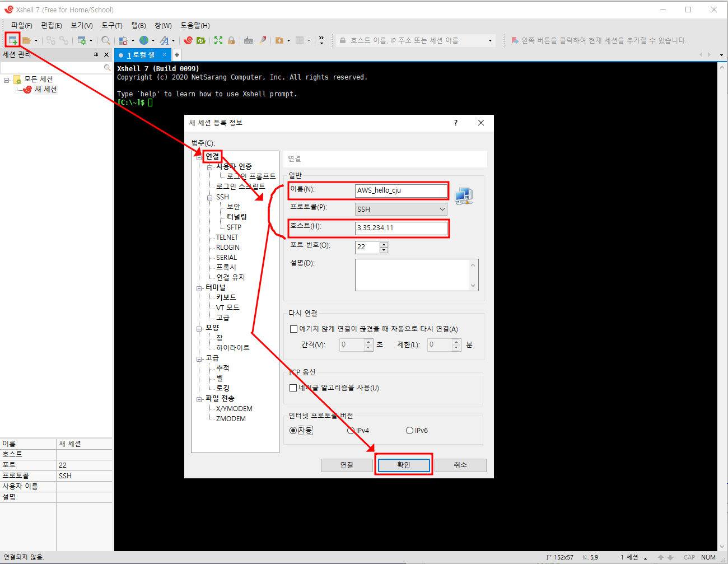Add a new tab with plus button
Screen dimensions: 728x564
pyautogui.click(x=177, y=55)
